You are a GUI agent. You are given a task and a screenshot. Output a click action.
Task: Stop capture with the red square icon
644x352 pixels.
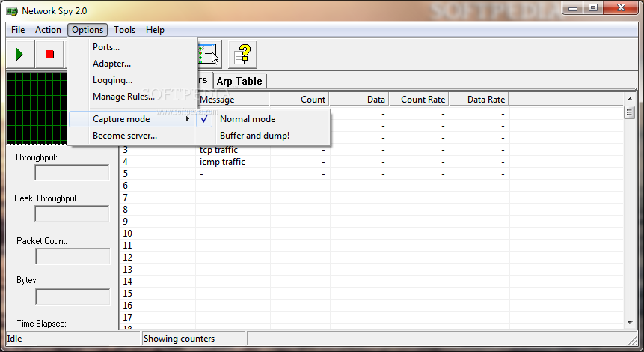50,54
